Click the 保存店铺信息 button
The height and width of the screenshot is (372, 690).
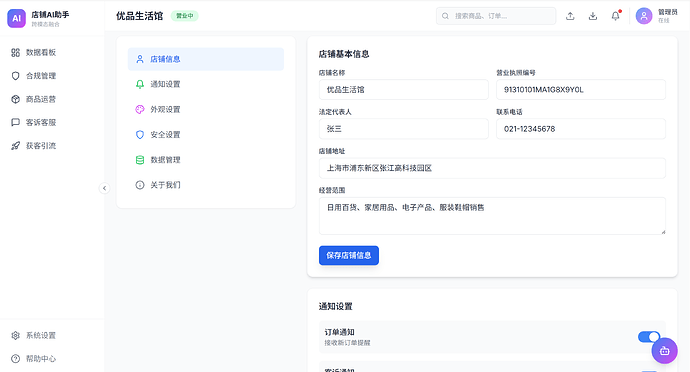[349, 255]
